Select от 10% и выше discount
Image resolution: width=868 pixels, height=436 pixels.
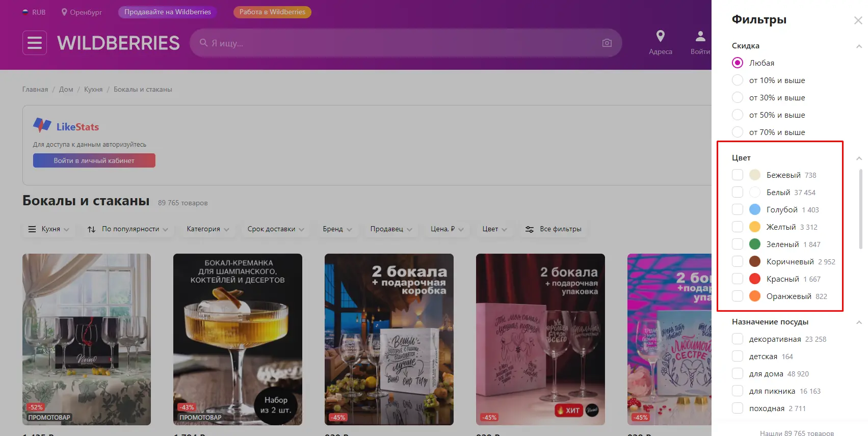coord(738,80)
